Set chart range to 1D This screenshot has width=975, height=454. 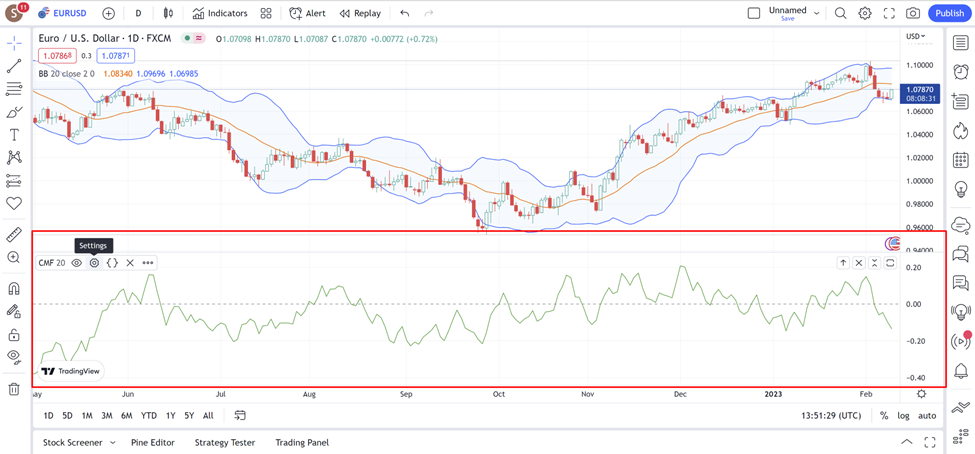coord(48,415)
